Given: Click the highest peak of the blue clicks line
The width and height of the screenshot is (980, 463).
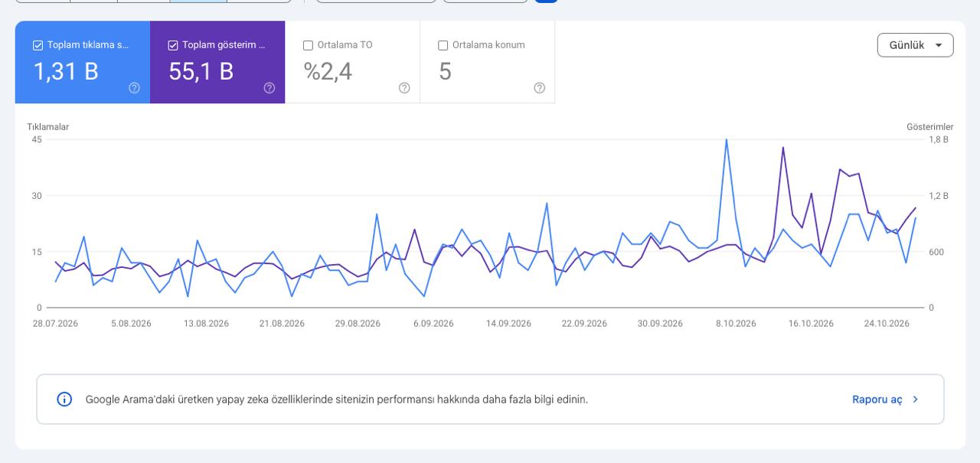Looking at the screenshot, I should (x=726, y=140).
